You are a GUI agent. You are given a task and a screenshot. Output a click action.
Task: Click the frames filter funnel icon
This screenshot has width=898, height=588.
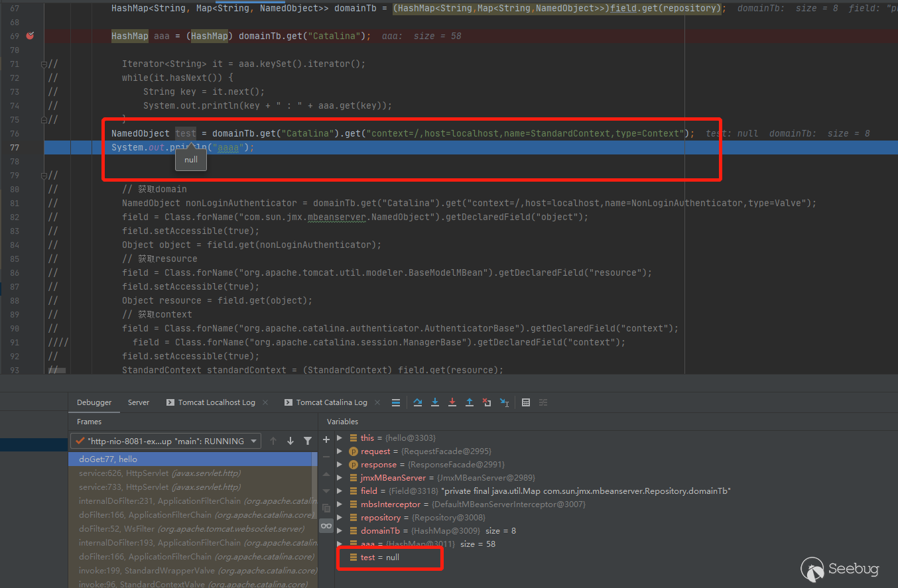pos(308,441)
